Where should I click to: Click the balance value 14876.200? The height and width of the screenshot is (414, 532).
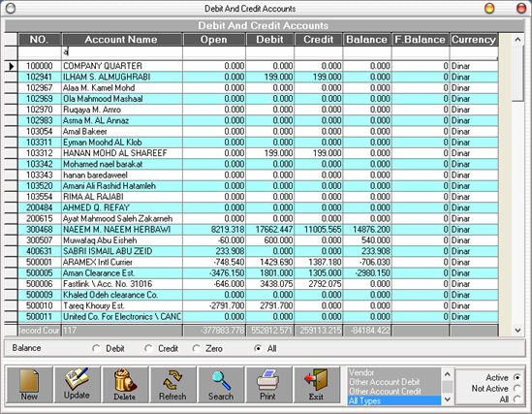tap(371, 230)
